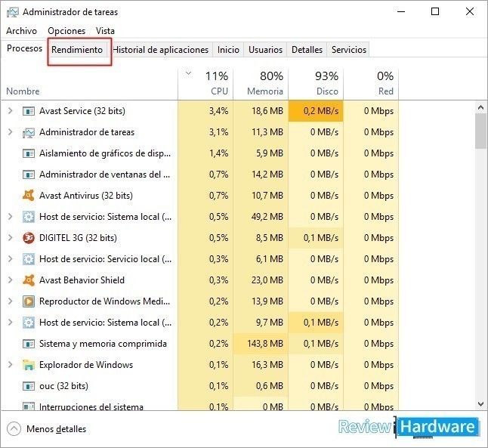488x448 pixels.
Task: Click the scrollbar up arrow
Action: pyautogui.click(x=480, y=108)
